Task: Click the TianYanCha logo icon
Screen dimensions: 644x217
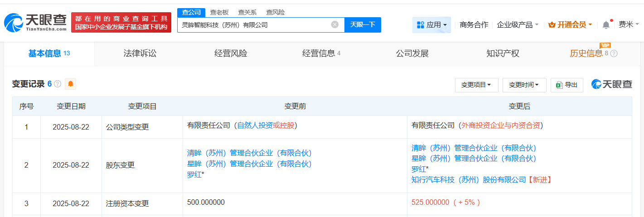Action: 13,22
